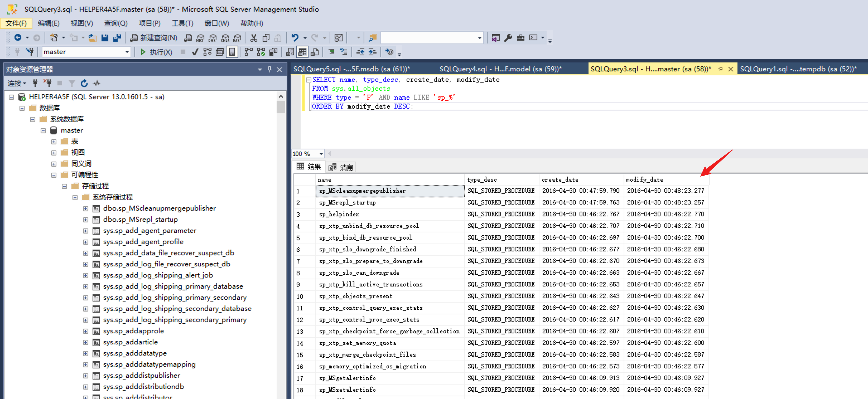The image size is (868, 399).
Task: Click the 执行(X) execute button
Action: (156, 52)
